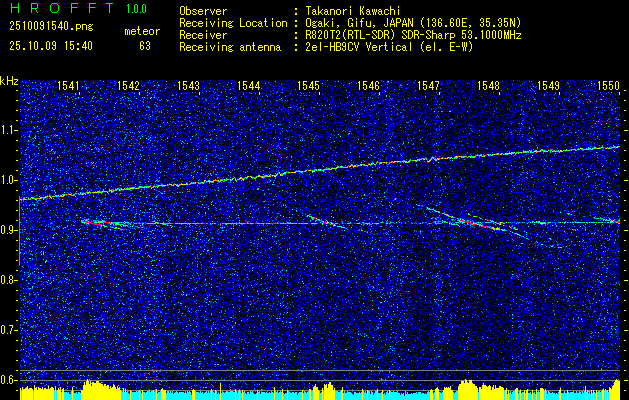Image resolution: width=629 pixels, height=400 pixels.
Task: Click the kHz axis unit label
Action: [x=9, y=80]
